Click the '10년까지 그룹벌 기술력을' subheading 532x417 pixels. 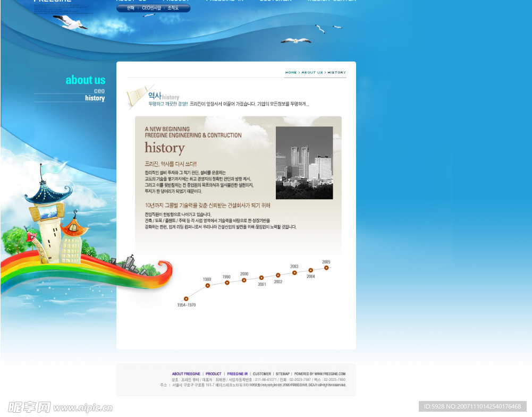[x=207, y=206]
